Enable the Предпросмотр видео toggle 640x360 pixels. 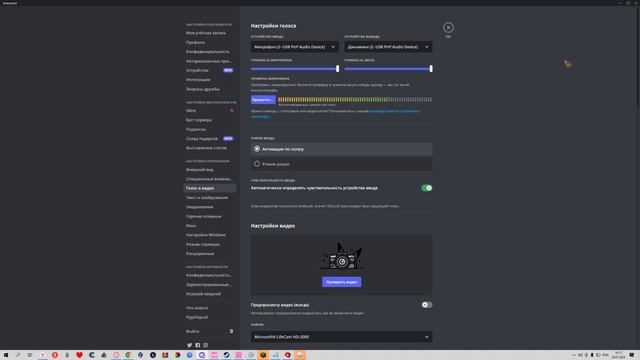point(427,304)
